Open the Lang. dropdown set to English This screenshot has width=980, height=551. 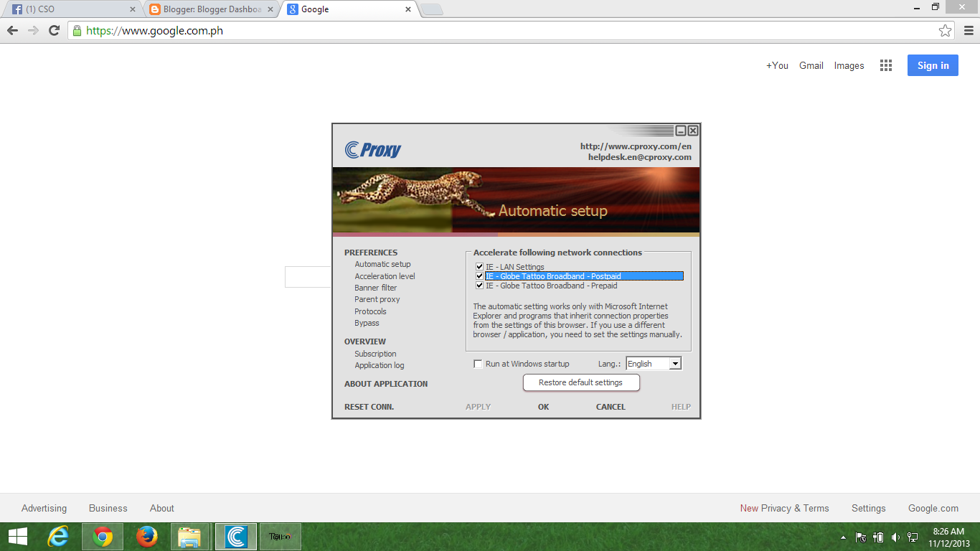click(x=654, y=364)
